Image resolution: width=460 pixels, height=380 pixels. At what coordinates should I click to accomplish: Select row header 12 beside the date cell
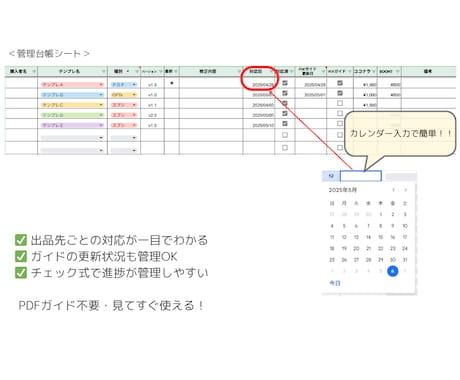tap(331, 176)
